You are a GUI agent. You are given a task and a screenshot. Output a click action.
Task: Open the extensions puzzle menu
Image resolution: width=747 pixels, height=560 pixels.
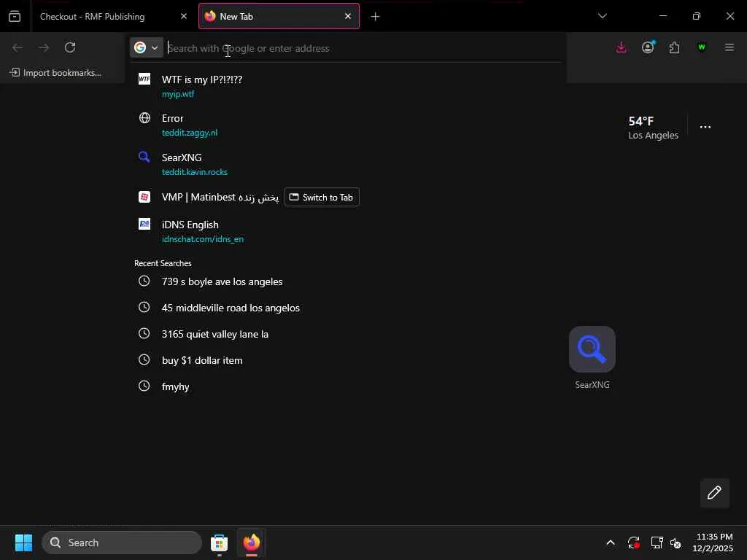click(x=674, y=47)
